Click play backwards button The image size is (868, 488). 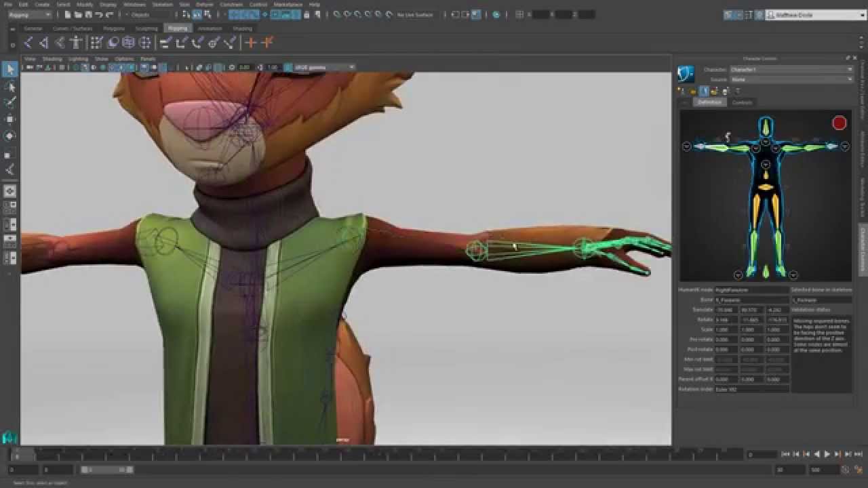click(817, 454)
